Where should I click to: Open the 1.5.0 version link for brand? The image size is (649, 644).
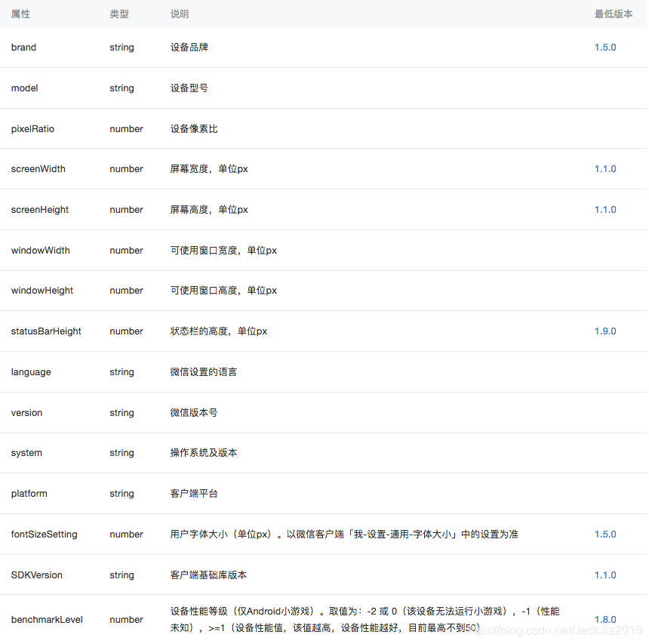[604, 47]
